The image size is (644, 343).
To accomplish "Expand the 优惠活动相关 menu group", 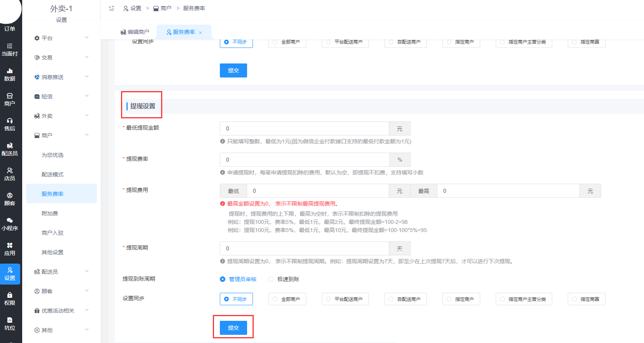I will click(61, 310).
